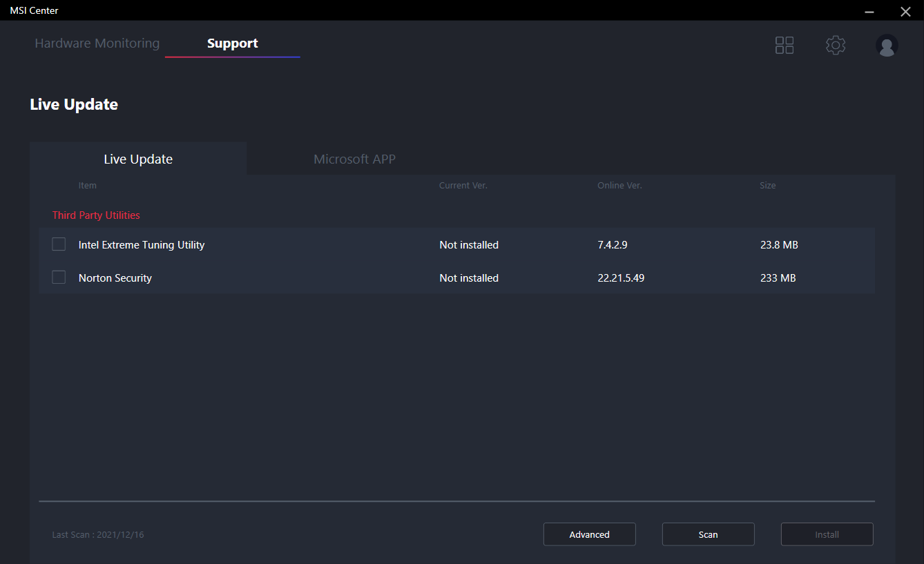Click the 23.8 MB size value
This screenshot has height=564, width=924.
[x=779, y=245]
